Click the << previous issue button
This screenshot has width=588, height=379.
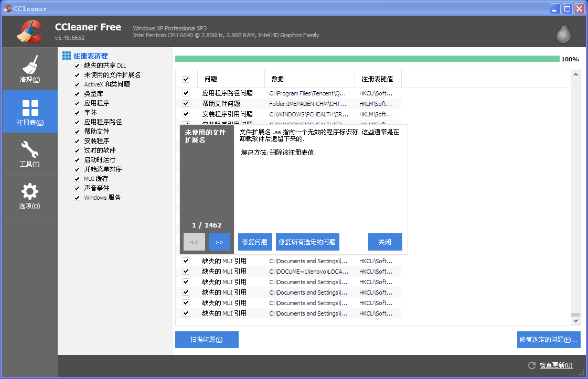pyautogui.click(x=194, y=242)
